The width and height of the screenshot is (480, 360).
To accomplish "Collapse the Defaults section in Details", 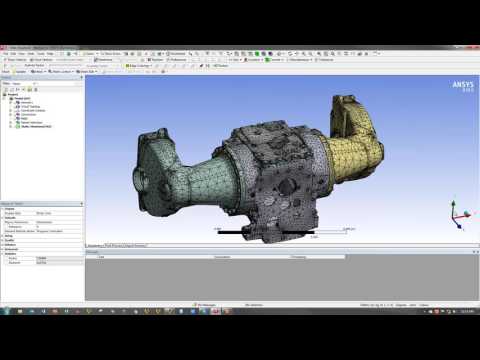I will pos(3,218).
